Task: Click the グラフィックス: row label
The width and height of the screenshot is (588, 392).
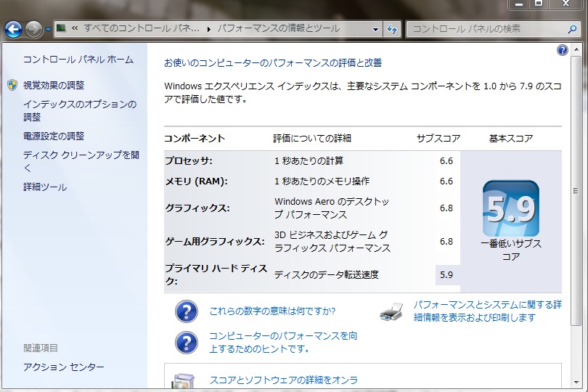Action: coord(197,208)
